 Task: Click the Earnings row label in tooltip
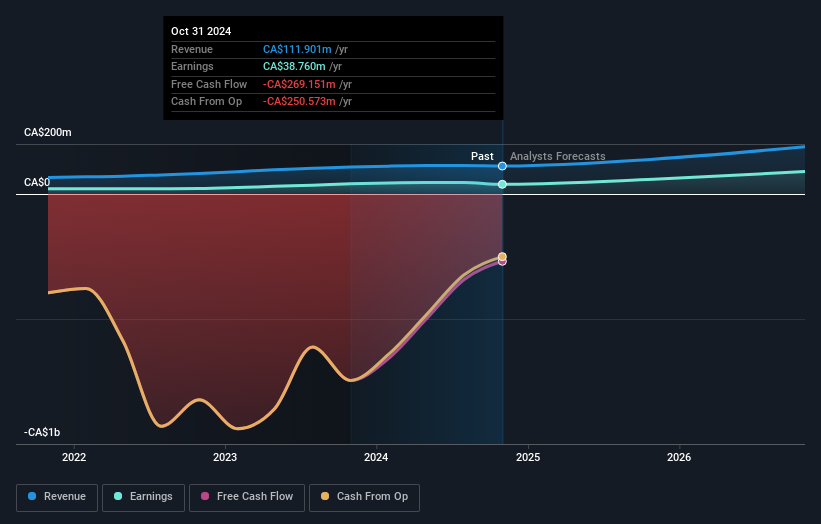coord(192,66)
